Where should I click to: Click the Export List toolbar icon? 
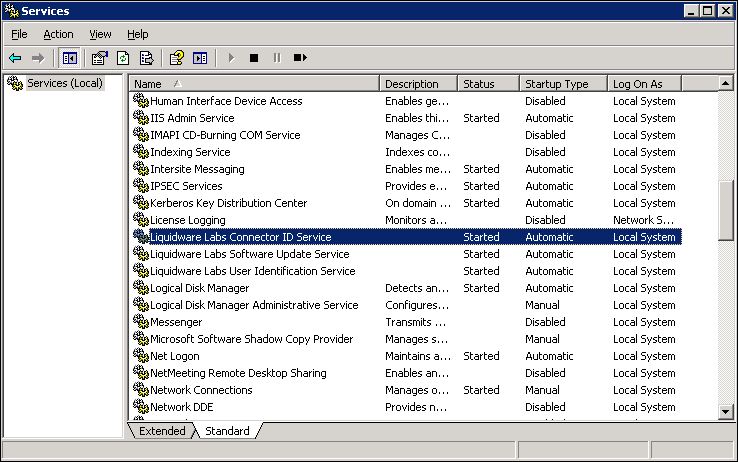tap(146, 58)
